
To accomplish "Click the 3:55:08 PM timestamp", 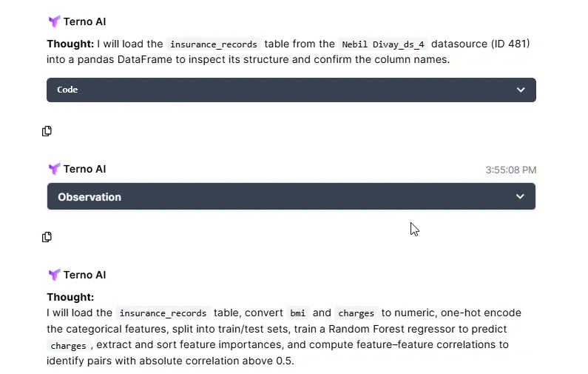I will coord(510,170).
